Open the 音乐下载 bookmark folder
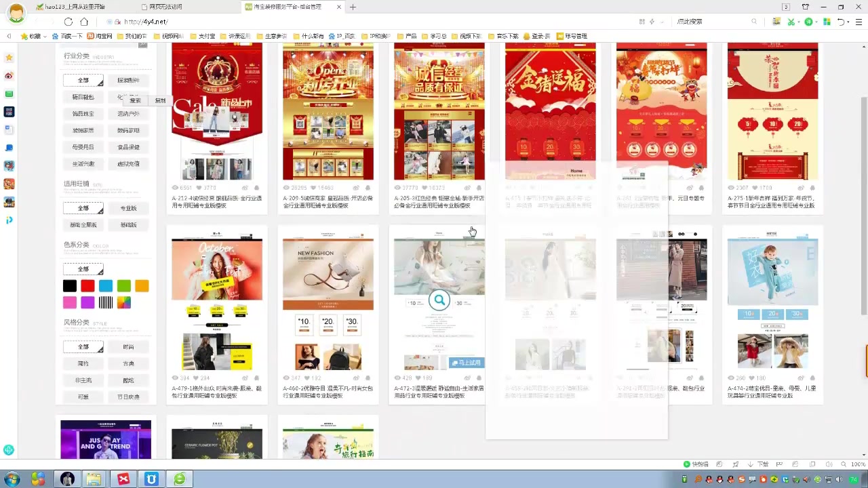This screenshot has width=868, height=488. click(502, 36)
